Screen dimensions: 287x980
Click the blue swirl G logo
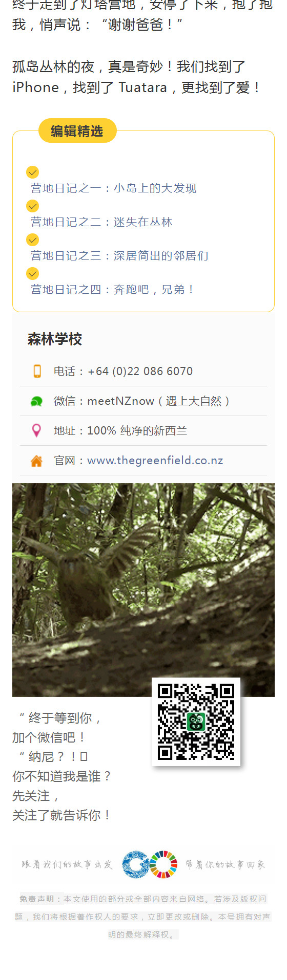click(136, 864)
